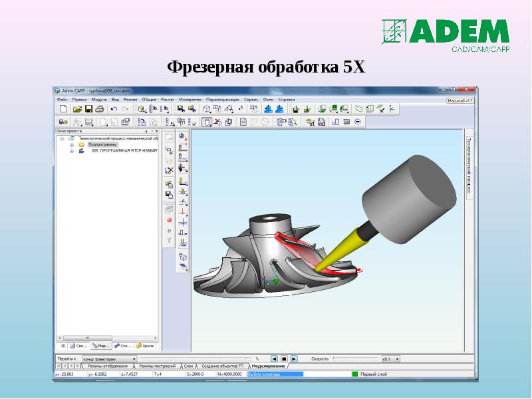Viewport: 532px width, 399px height.
Task: Open a file with the folder icon
Action: tap(77, 109)
